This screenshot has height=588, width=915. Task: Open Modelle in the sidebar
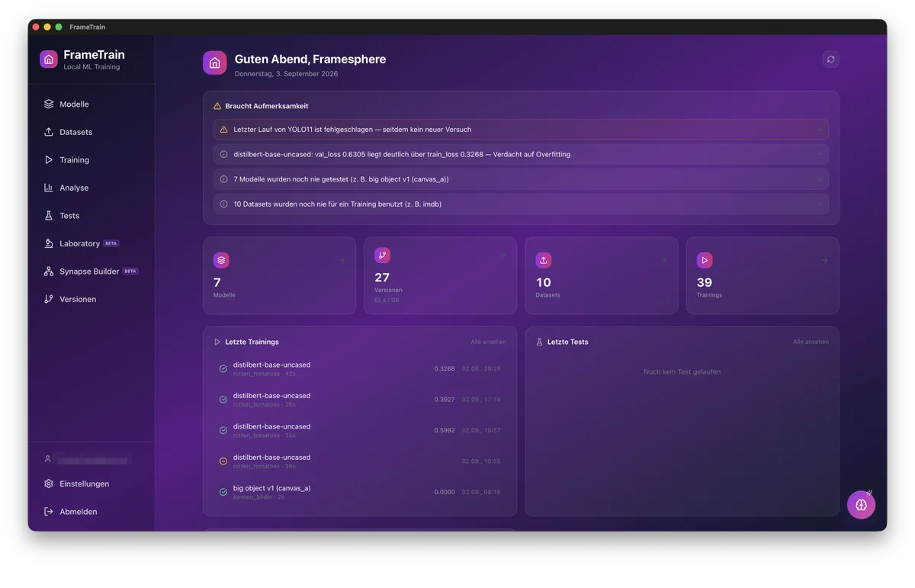click(91, 104)
